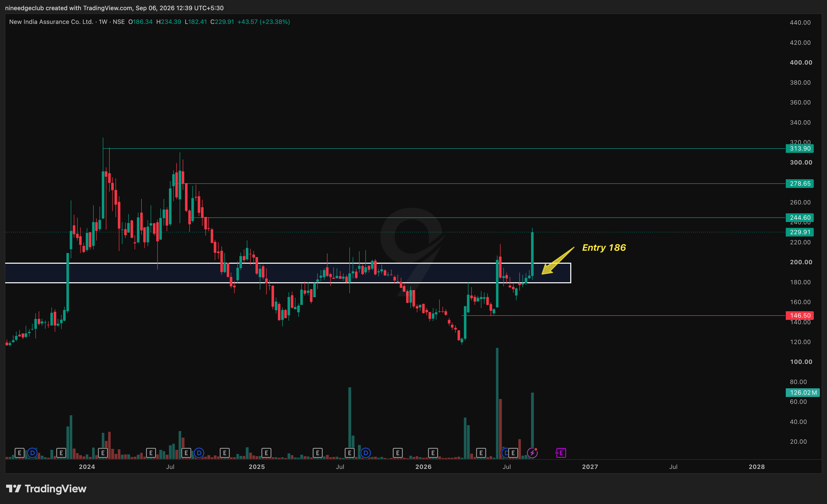
Task: Click the earnings E marker just before 2024
Action: pos(61,453)
